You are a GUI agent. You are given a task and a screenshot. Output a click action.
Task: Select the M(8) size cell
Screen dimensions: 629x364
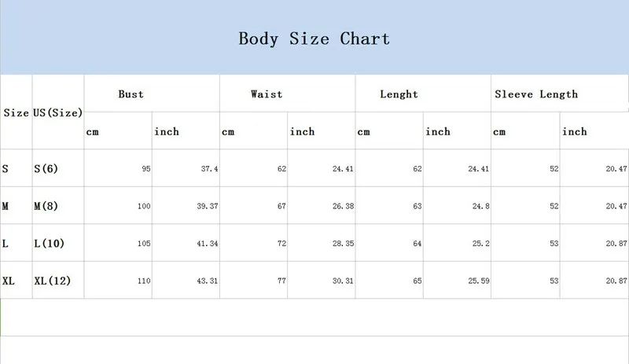[58, 205]
